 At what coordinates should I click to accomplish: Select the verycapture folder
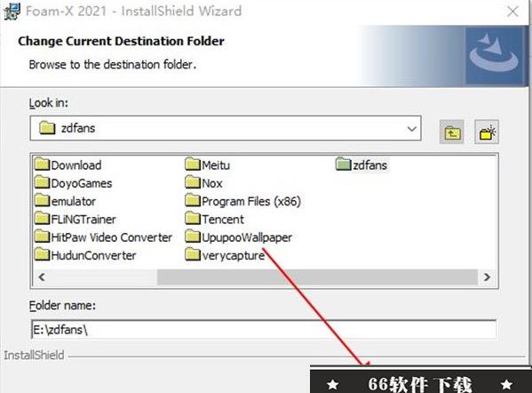(225, 255)
